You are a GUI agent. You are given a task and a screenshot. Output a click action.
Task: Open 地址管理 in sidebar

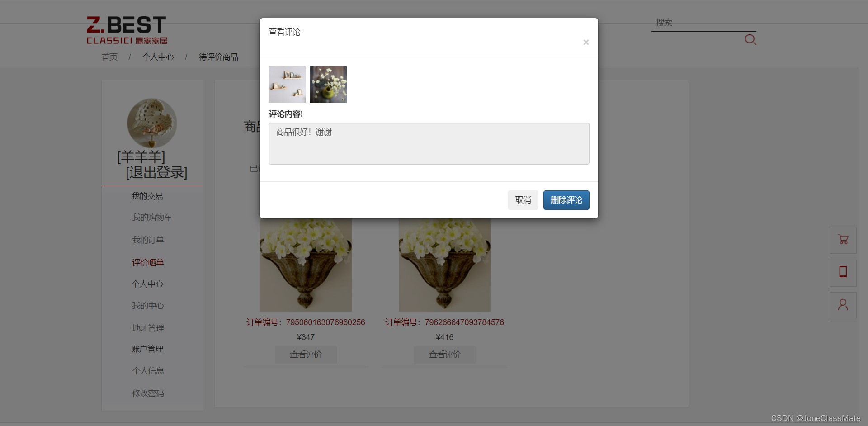click(148, 328)
